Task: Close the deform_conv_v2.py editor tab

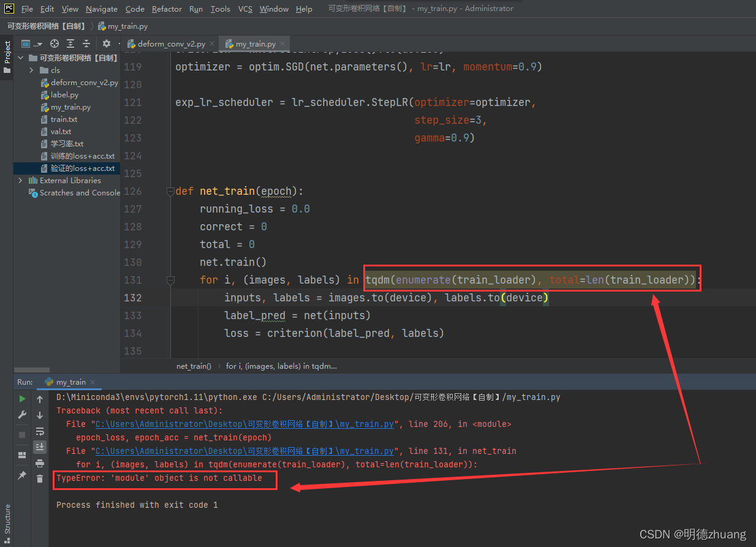Action: [x=212, y=44]
